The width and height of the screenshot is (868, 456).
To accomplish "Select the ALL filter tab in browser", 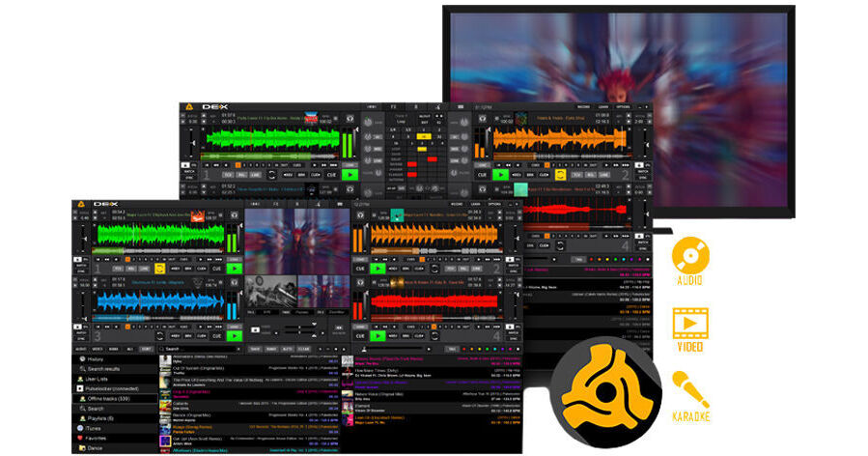I will coord(130,348).
